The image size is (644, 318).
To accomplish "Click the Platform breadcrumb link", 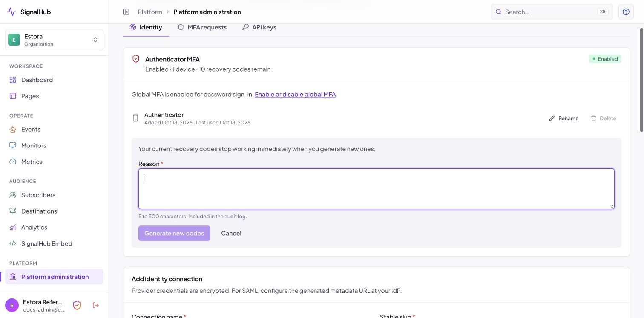I will pos(150,12).
